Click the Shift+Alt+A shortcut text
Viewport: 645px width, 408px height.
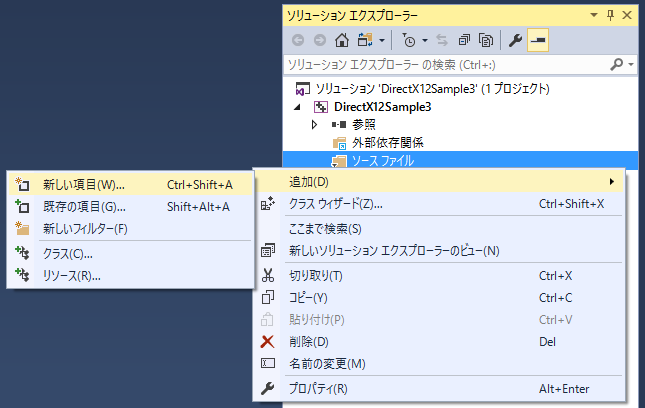[x=198, y=207]
